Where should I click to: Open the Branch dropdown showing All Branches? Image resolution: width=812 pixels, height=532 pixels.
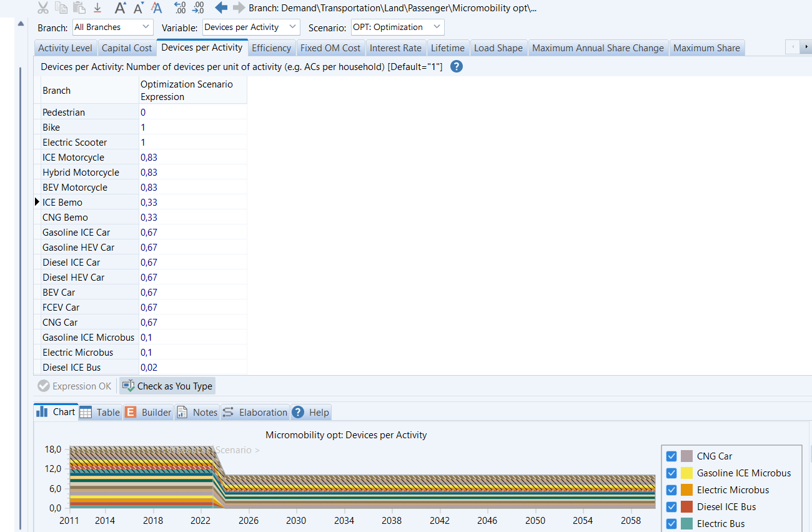(x=112, y=28)
